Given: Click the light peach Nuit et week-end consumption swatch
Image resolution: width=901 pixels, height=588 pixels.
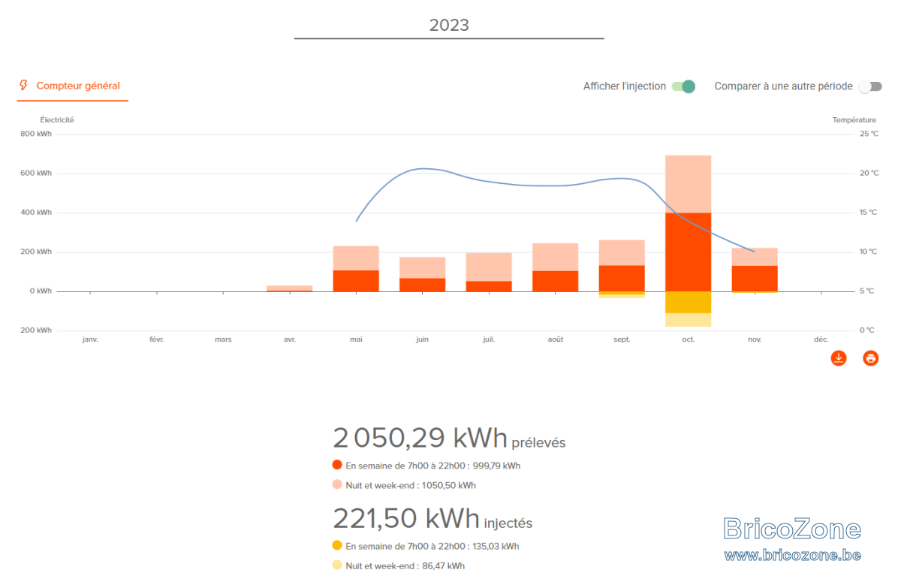Looking at the screenshot, I should [337, 484].
